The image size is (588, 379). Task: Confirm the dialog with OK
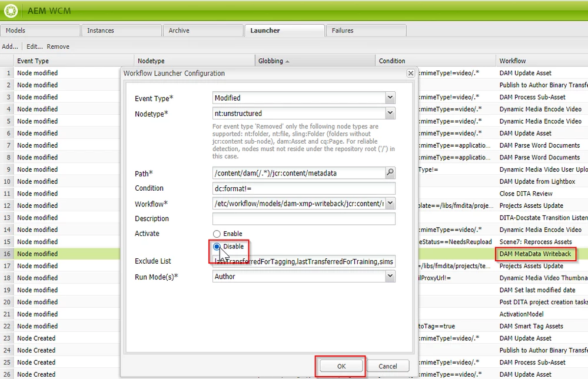click(341, 366)
